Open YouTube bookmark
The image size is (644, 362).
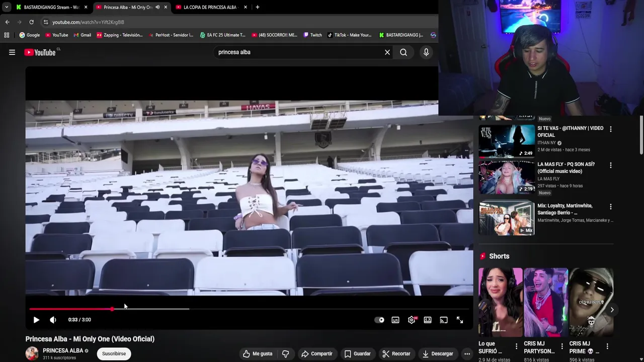point(57,35)
